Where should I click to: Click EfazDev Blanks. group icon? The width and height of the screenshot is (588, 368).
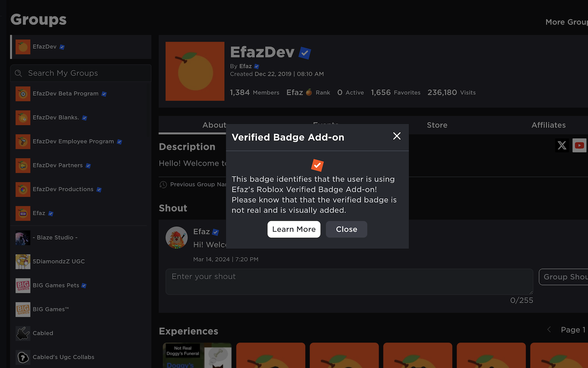23,118
